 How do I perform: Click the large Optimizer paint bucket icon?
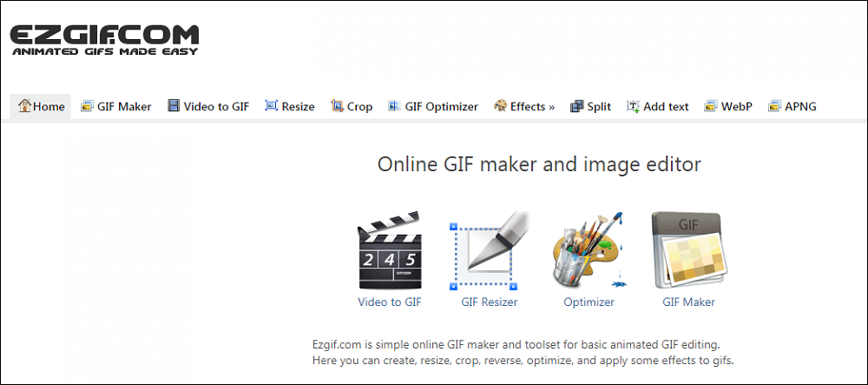point(589,250)
